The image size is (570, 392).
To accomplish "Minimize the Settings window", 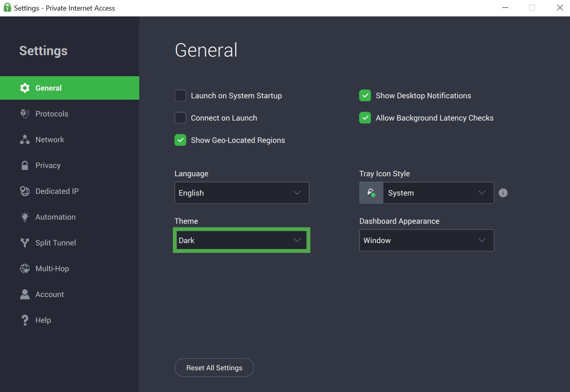I will pyautogui.click(x=505, y=8).
